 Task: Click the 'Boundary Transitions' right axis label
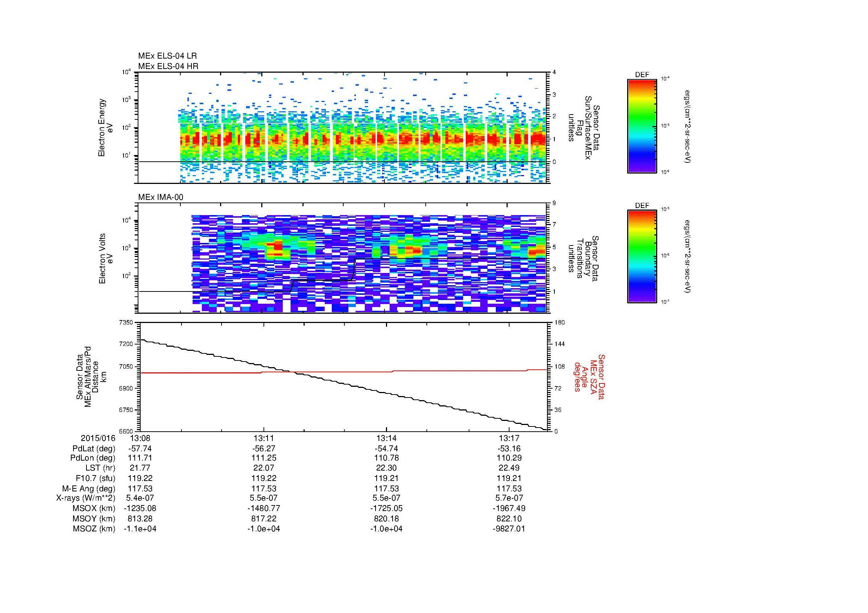[x=584, y=259]
